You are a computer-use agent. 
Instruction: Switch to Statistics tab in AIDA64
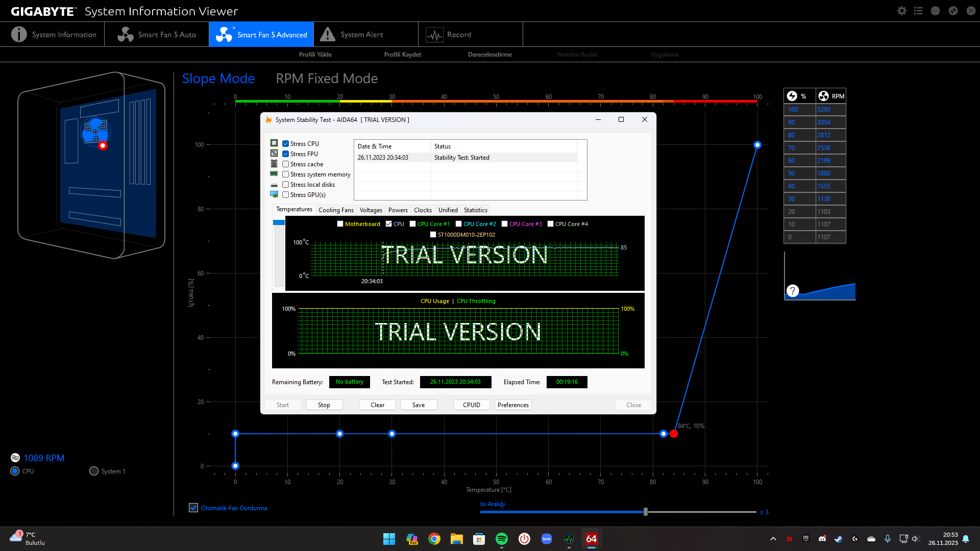pyautogui.click(x=476, y=210)
